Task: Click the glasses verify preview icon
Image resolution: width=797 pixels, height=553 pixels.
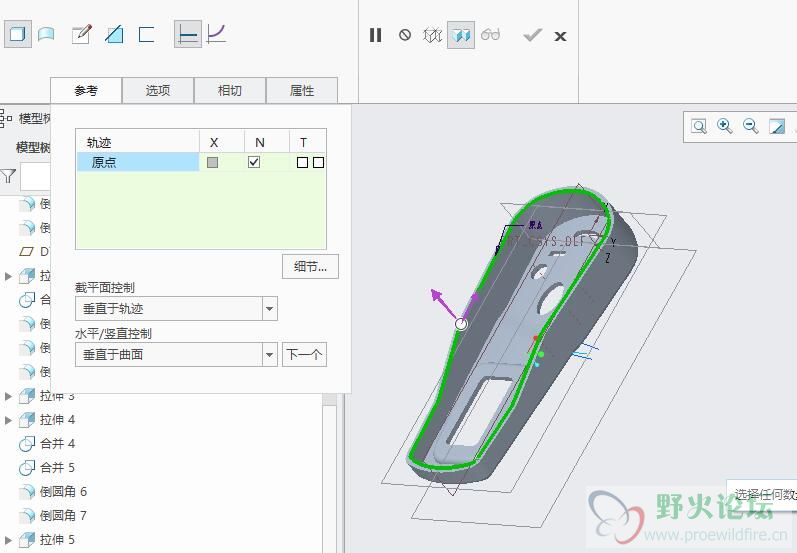Action: [x=490, y=35]
